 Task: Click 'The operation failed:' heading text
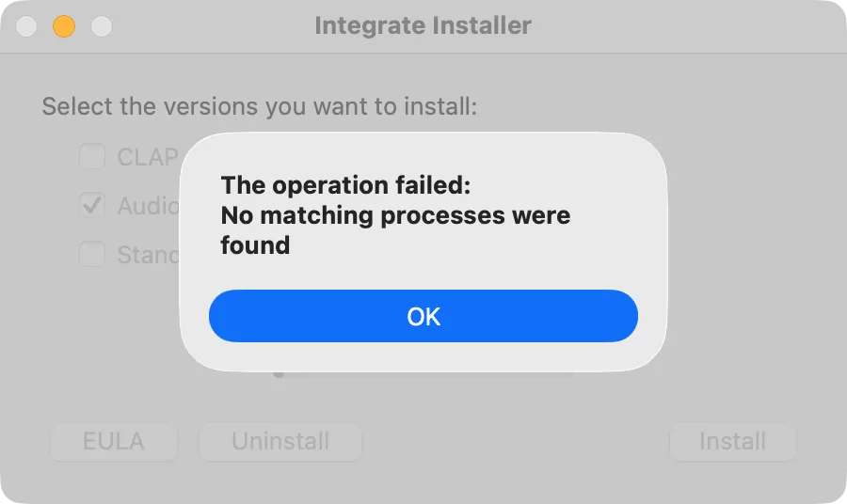pyautogui.click(x=345, y=184)
